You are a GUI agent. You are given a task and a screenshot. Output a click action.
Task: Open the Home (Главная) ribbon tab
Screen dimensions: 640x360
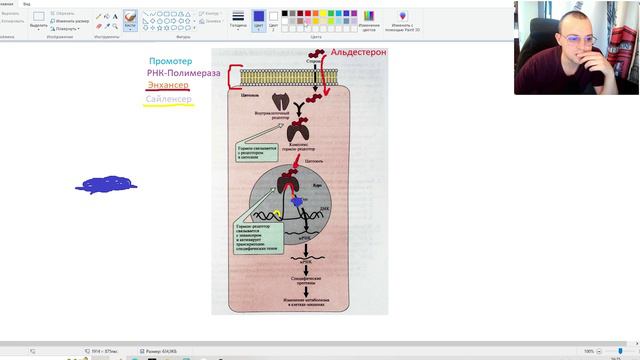(x=7, y=4)
